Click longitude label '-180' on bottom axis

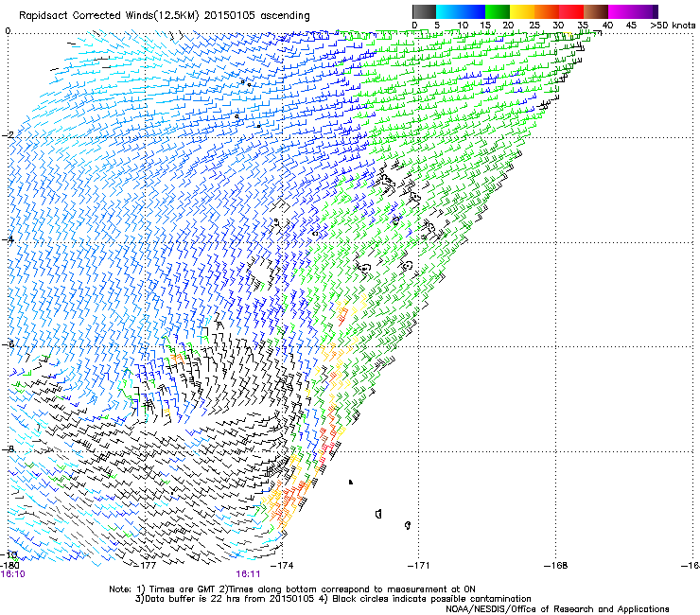9,566
